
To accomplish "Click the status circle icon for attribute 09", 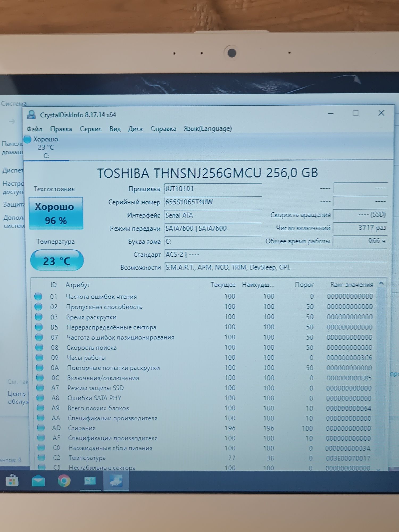I will (x=39, y=358).
